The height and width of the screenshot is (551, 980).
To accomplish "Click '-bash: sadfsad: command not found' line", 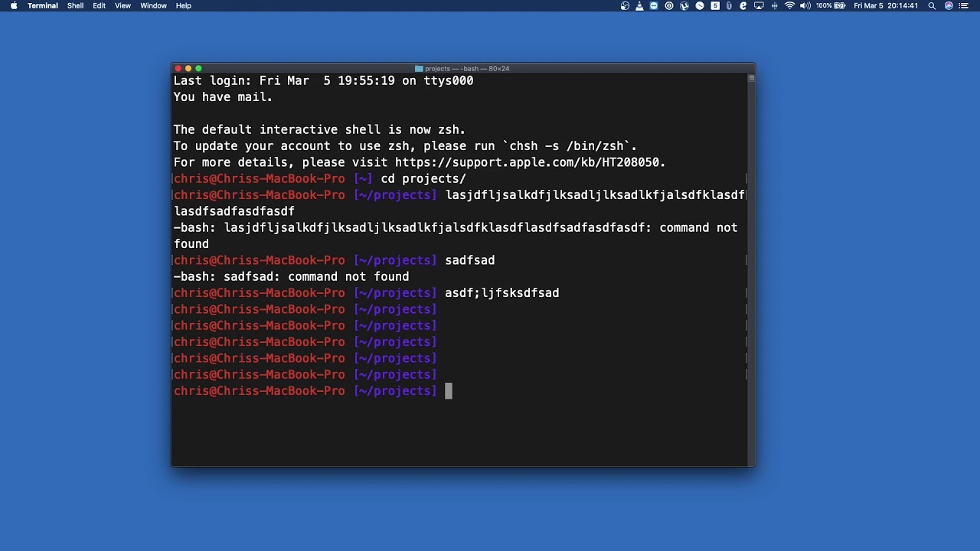I will tap(291, 277).
